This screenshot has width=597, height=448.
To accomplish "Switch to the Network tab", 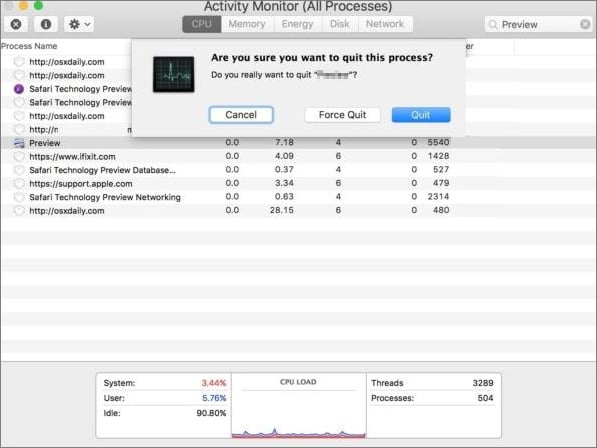I will pyautogui.click(x=385, y=24).
